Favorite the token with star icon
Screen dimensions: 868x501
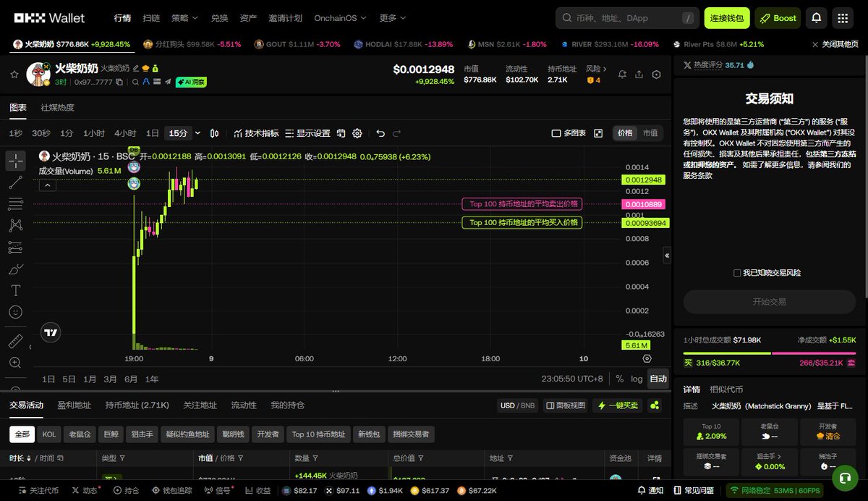13,74
